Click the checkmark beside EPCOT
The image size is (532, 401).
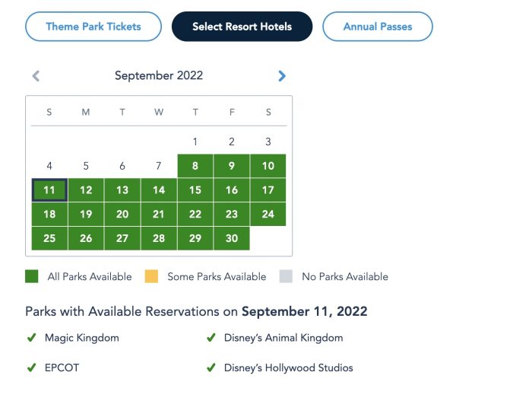[x=32, y=368]
